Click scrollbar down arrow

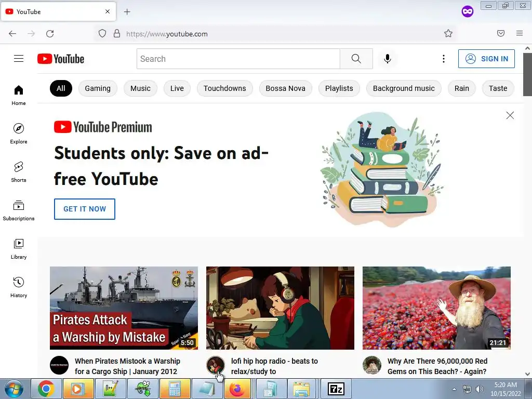point(527,374)
